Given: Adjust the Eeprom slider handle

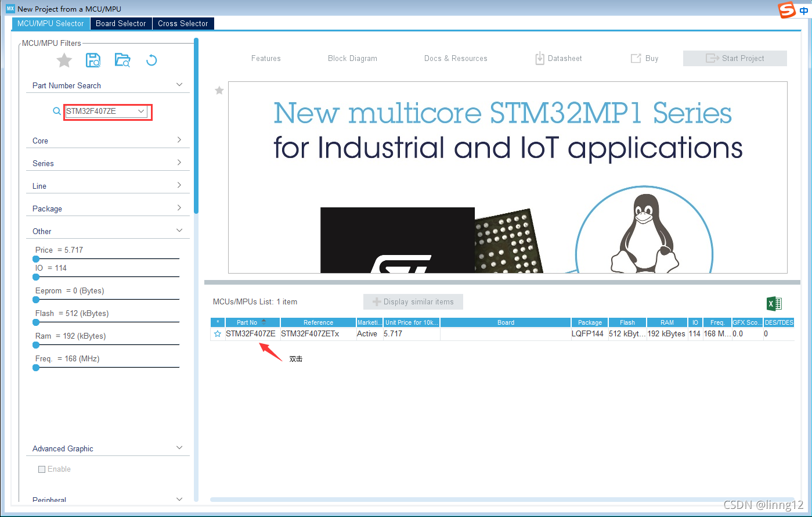Looking at the screenshot, I should (36, 299).
